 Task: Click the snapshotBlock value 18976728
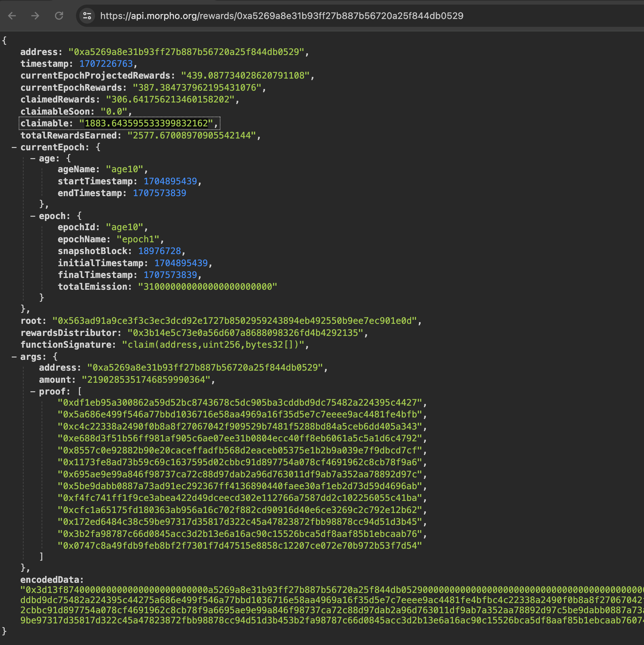(x=160, y=251)
